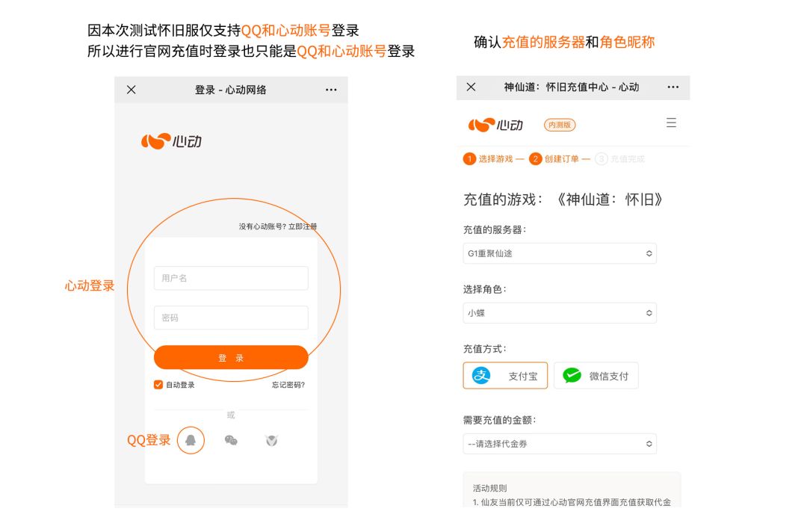Open the 忘记密码? link
Screen dimensions: 807x532
[288, 385]
